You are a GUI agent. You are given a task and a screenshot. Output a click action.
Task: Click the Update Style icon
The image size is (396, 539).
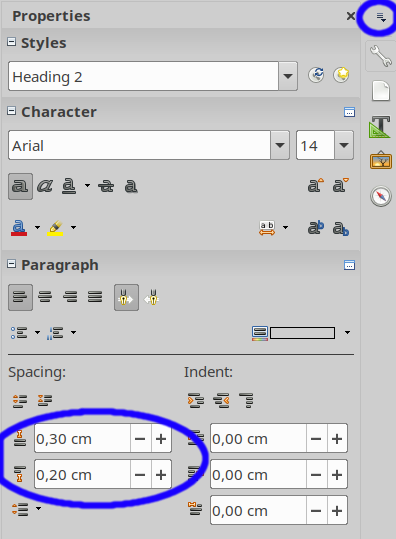pyautogui.click(x=316, y=75)
